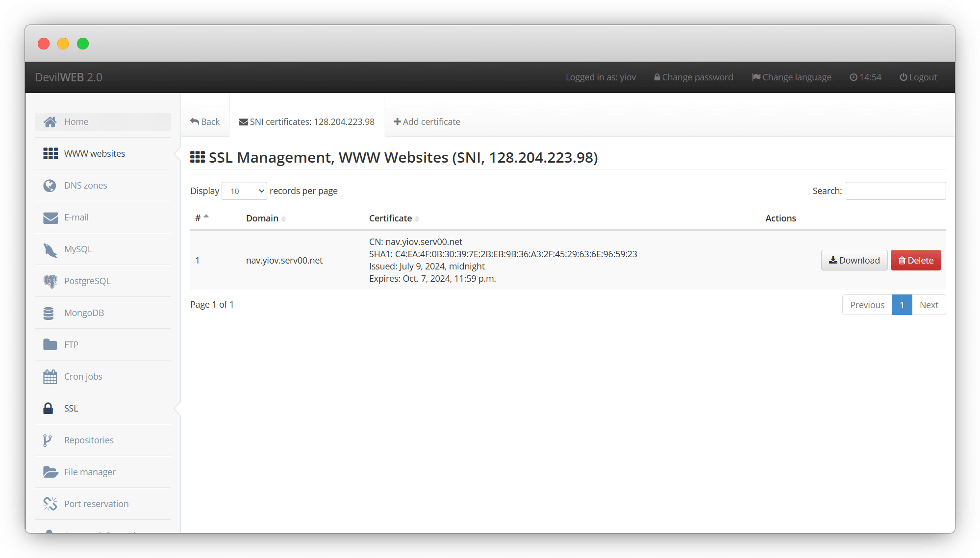Click the Home house icon in sidebar
Image resolution: width=980 pixels, height=558 pixels.
50,122
